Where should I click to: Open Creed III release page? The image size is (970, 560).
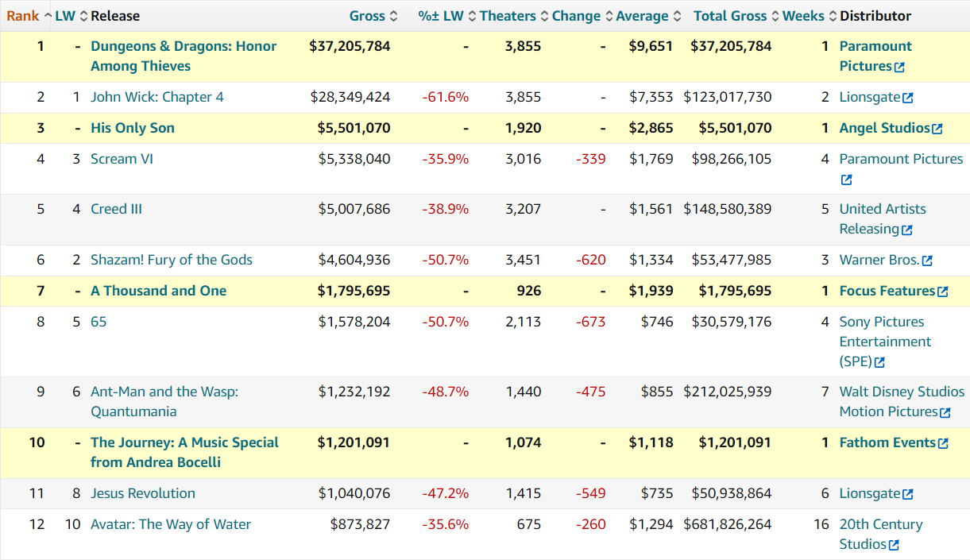pos(116,209)
